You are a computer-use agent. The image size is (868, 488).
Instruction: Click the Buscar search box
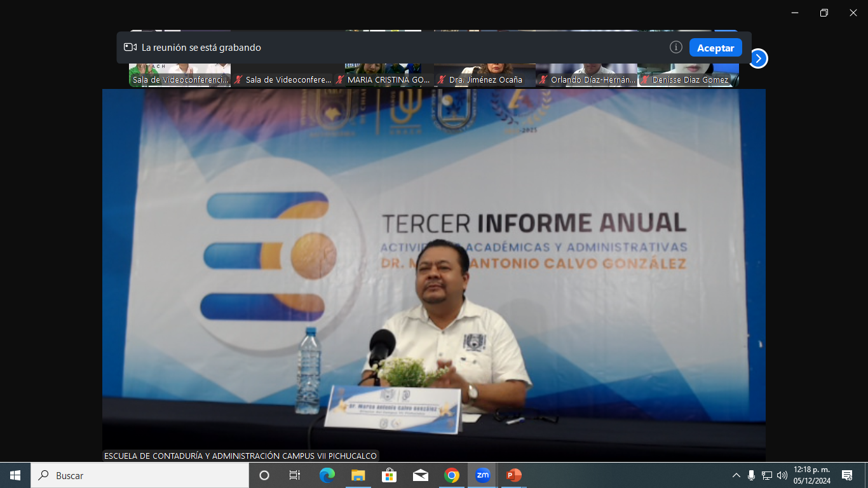tap(140, 475)
